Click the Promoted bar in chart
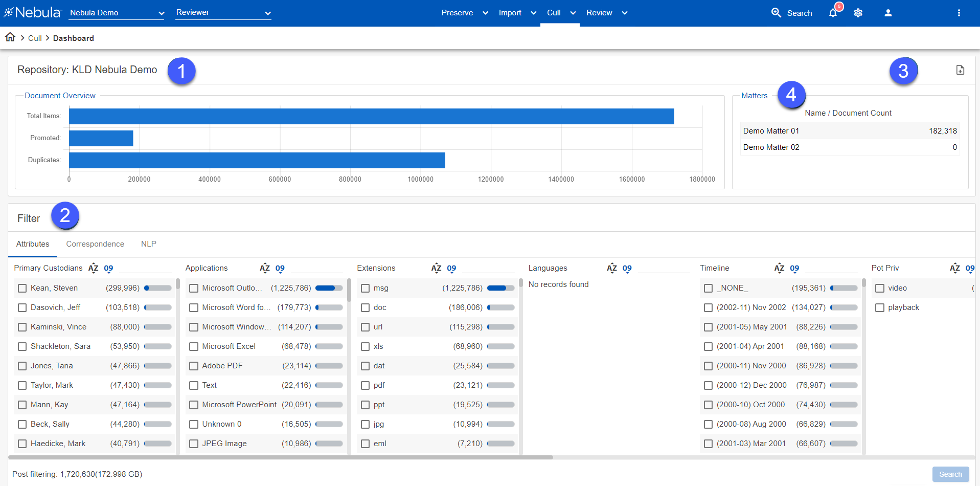This screenshot has width=980, height=486. [101, 138]
